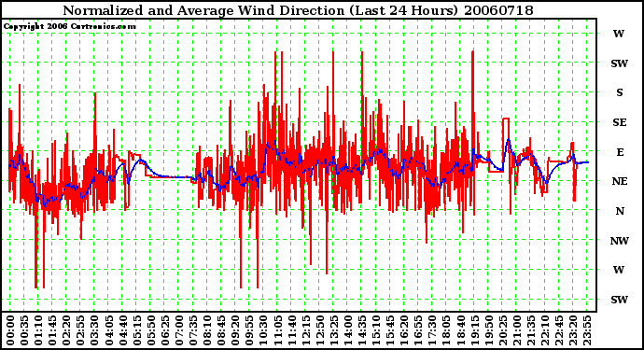The height and width of the screenshot is (350, 644).
Task: Click the 01:10 time label
Action: point(38,330)
